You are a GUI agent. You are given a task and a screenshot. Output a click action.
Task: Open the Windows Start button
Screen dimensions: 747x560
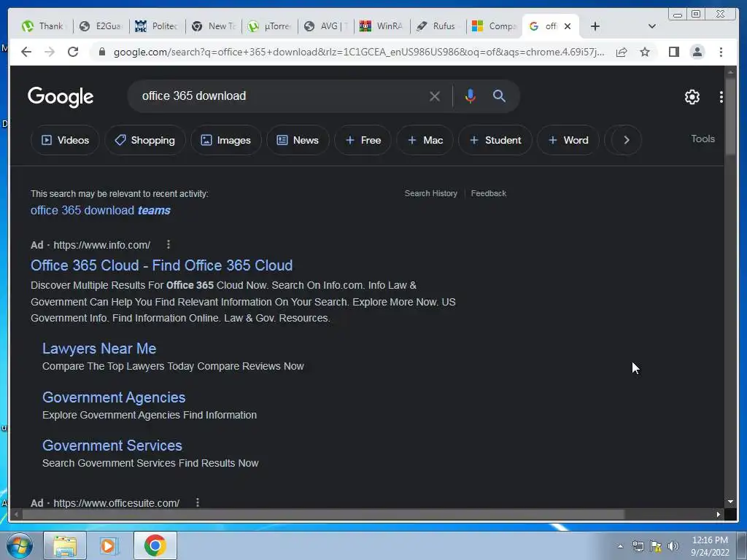click(20, 545)
